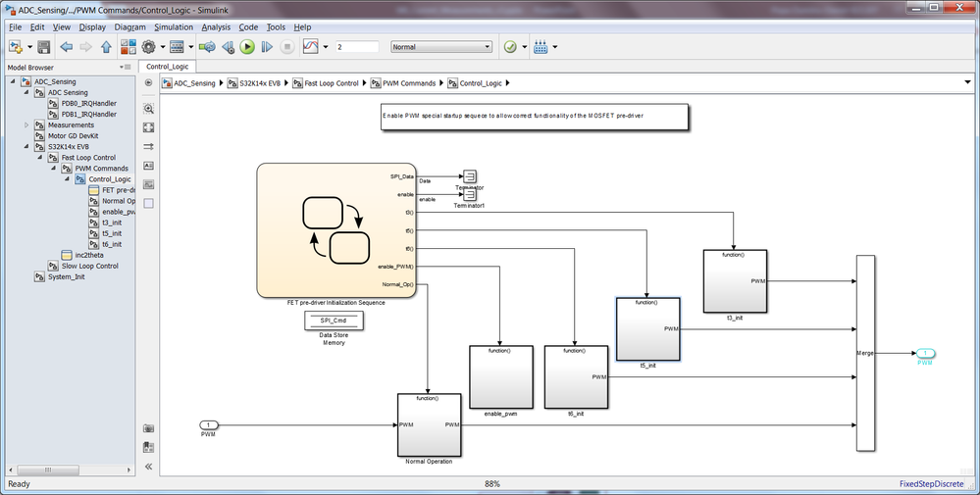Click the Stop simulation button
Image resolution: width=980 pixels, height=495 pixels.
coord(286,47)
